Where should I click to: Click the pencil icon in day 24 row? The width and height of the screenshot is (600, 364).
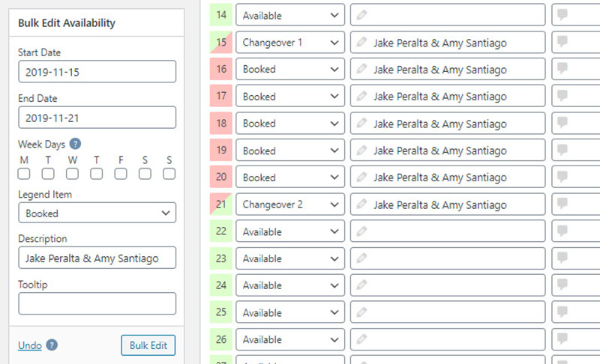click(361, 285)
